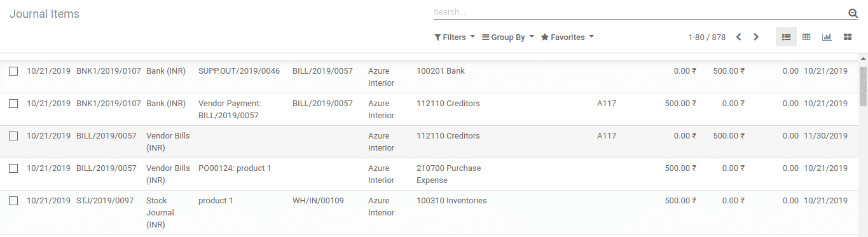Screen dimensions: 868x237
Task: Click the vertical scrollbar thumb
Action: [x=863, y=86]
